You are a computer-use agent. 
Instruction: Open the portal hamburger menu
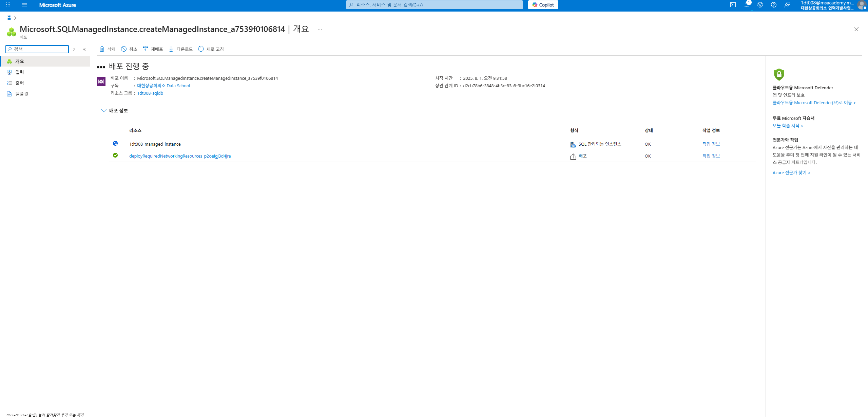24,5
